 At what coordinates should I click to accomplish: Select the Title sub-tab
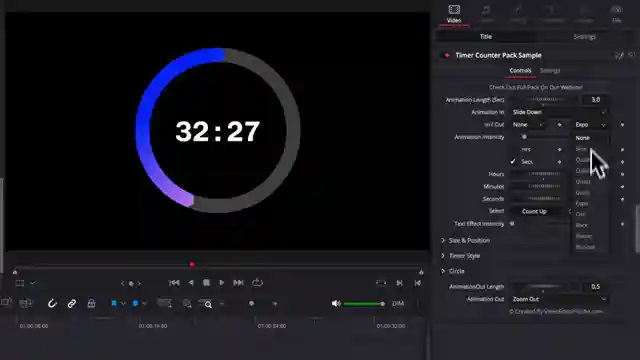pyautogui.click(x=486, y=37)
